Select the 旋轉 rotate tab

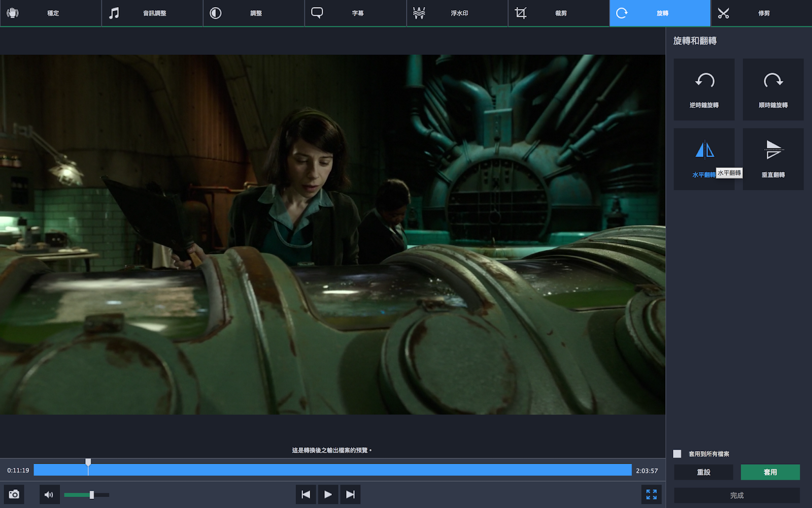coord(660,13)
